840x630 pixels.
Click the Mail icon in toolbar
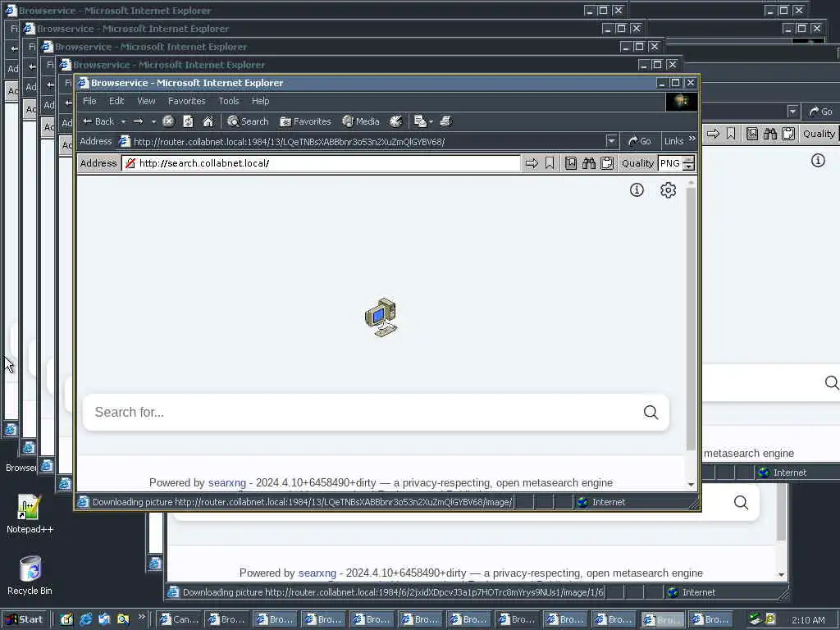click(x=420, y=121)
